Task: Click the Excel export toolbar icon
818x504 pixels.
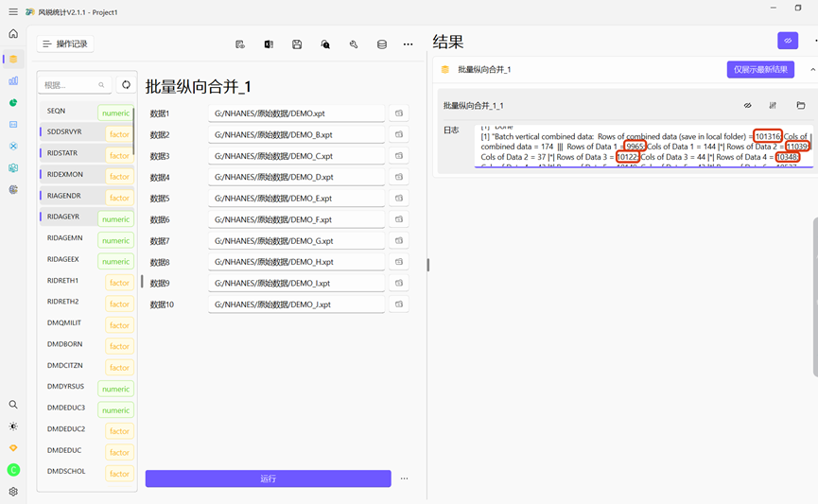Action: coord(269,44)
